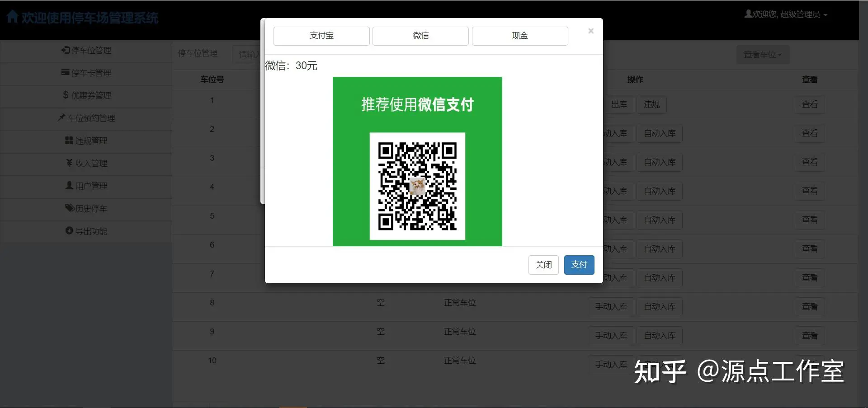Open 停车位管理 in the sidebar
This screenshot has width=868, height=408.
pos(86,52)
